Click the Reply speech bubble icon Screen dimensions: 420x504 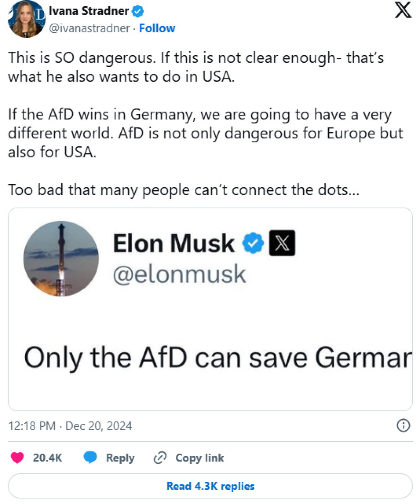[91, 458]
